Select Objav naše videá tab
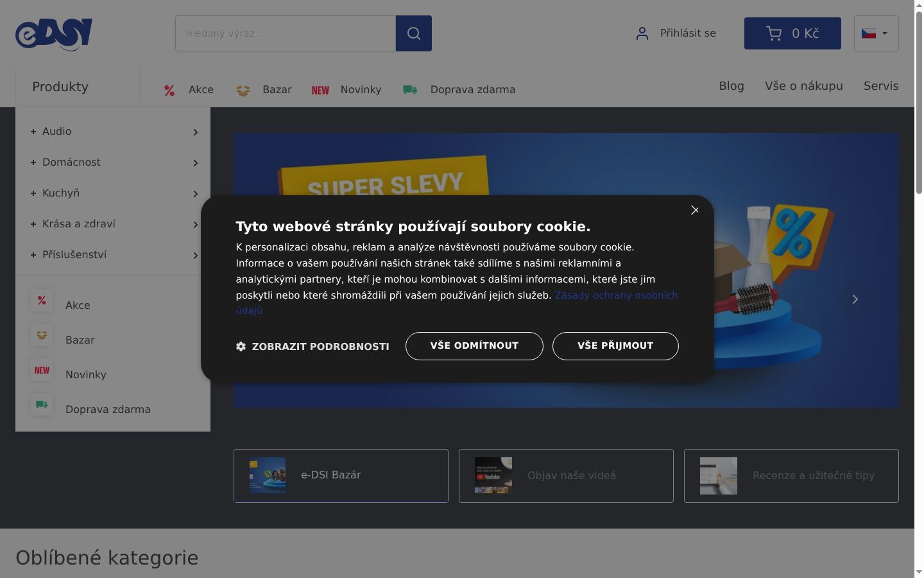924x578 pixels. pyautogui.click(x=566, y=475)
